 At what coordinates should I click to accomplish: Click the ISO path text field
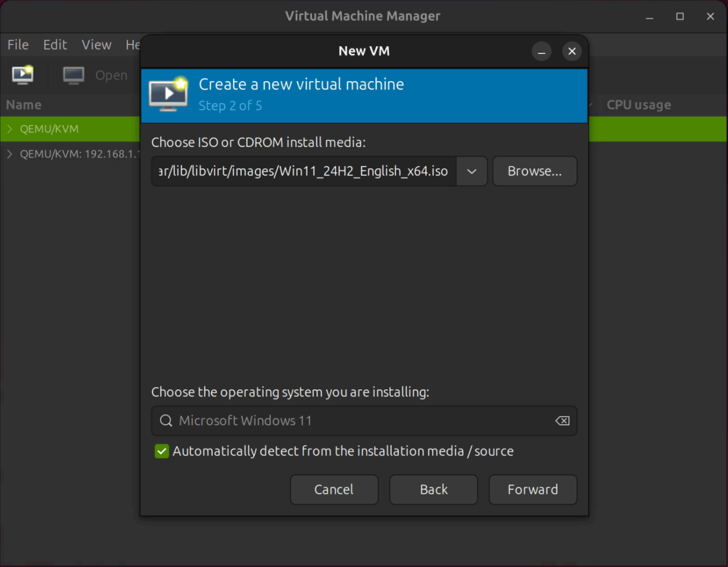pos(304,171)
